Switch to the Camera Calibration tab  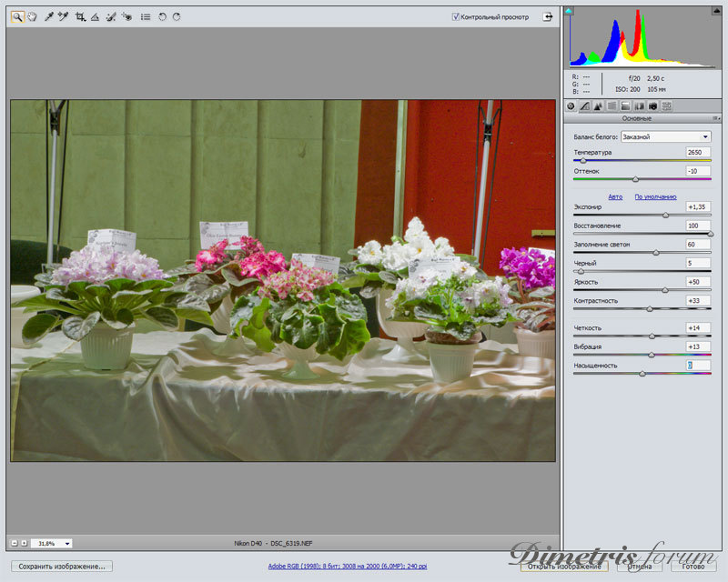652,106
